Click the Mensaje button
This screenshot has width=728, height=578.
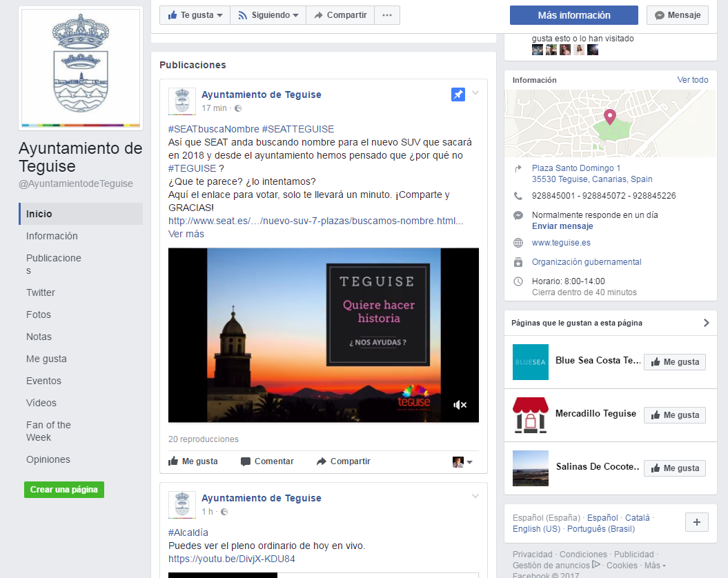click(678, 15)
